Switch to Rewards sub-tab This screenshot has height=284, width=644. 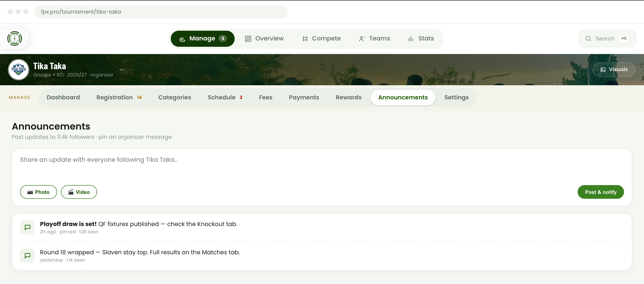coord(349,97)
